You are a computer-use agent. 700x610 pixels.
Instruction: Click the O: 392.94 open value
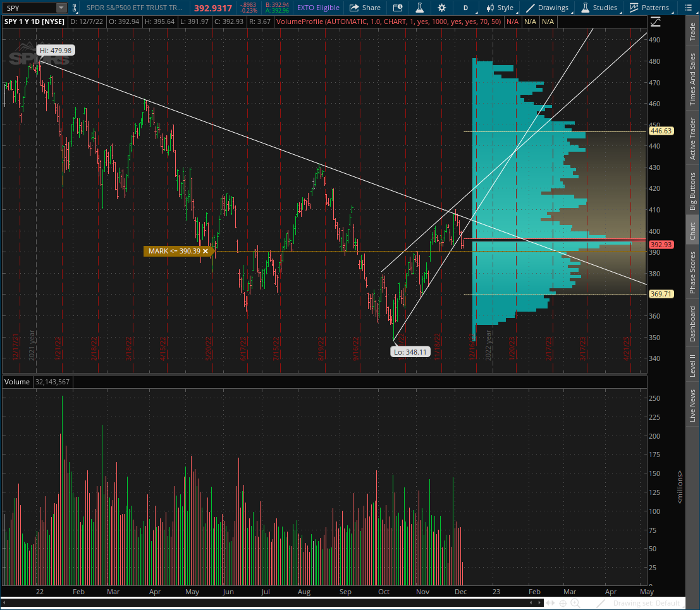coord(124,21)
